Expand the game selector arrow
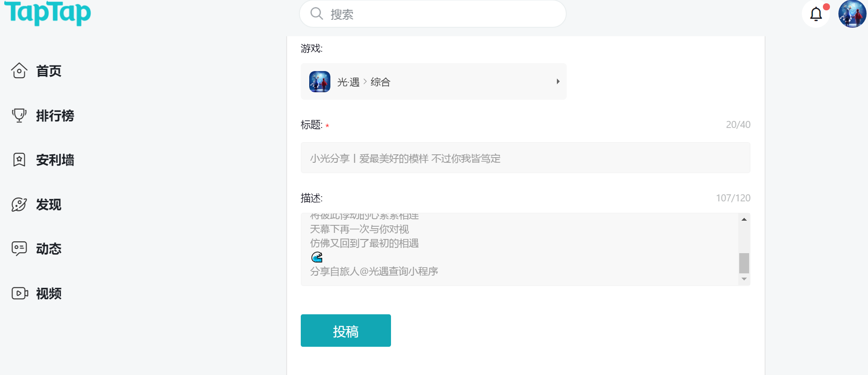 coord(558,81)
